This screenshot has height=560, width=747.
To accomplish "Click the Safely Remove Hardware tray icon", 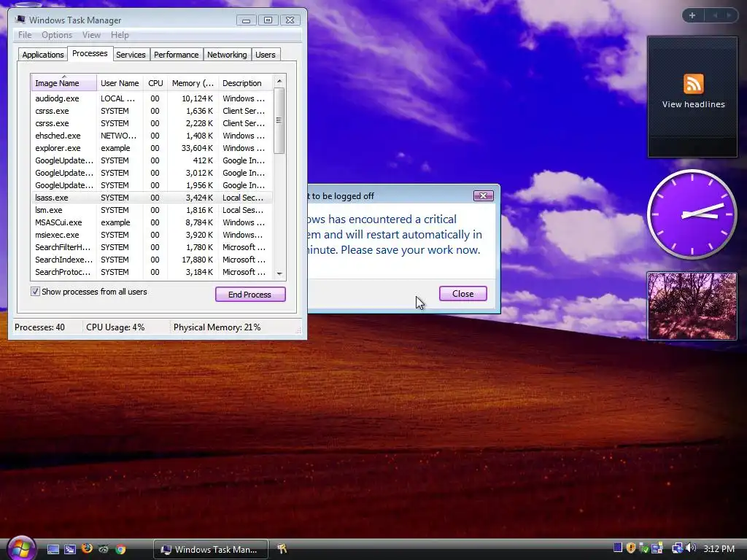I will 643,548.
